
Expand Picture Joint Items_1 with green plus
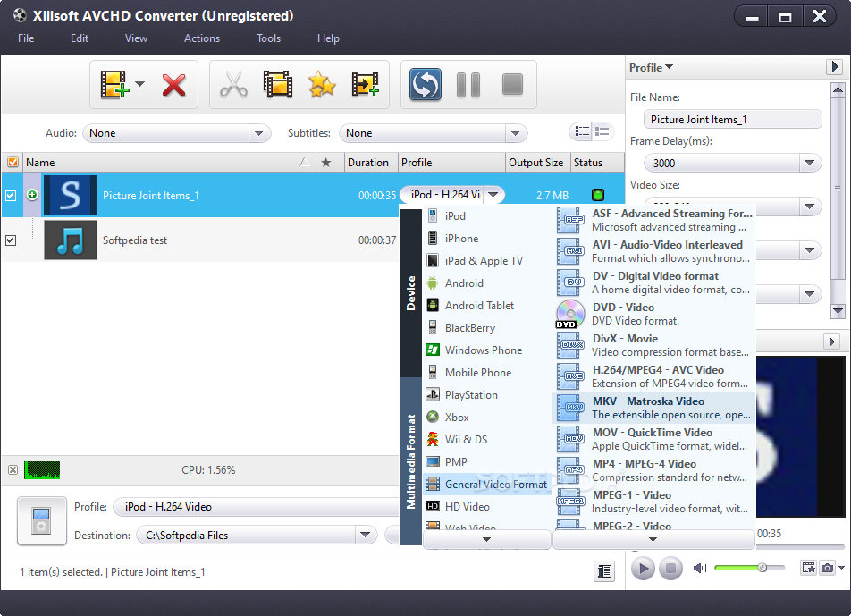(32, 194)
